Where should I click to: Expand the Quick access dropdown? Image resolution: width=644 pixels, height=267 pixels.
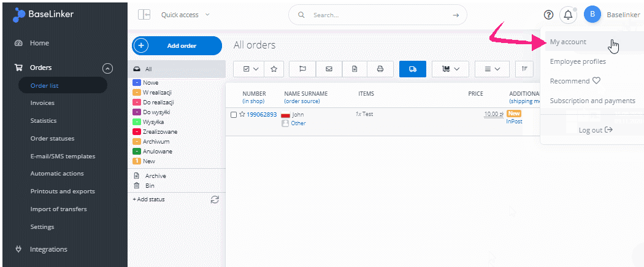coord(185,15)
